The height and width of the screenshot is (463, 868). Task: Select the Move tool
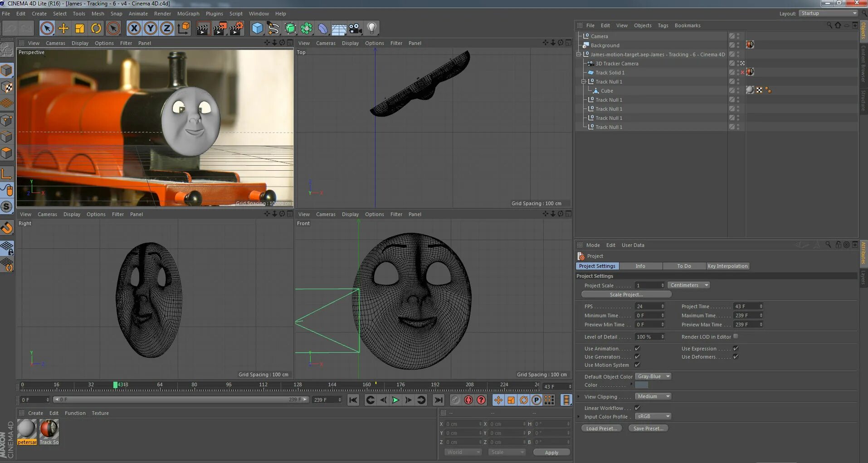coord(63,29)
